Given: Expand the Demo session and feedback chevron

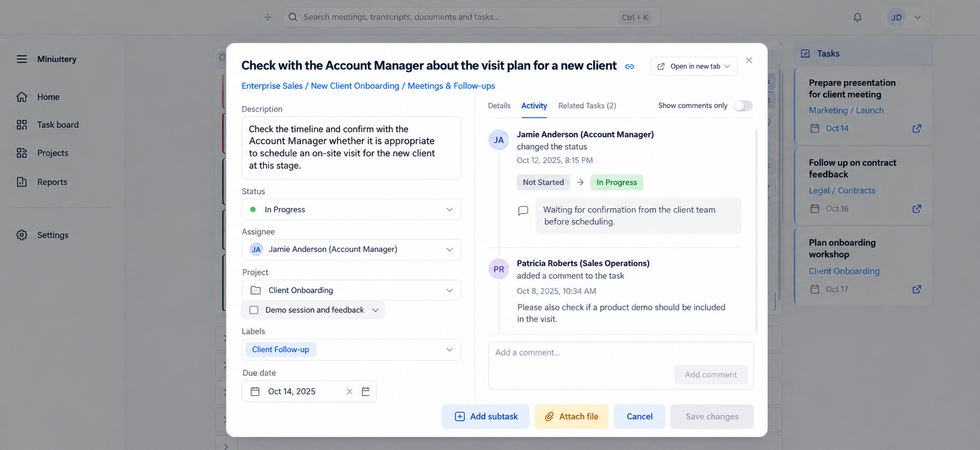Looking at the screenshot, I should point(375,310).
